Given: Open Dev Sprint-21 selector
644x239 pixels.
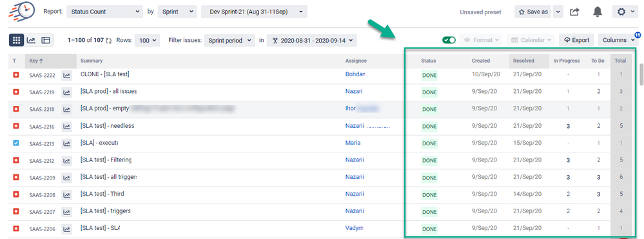Looking at the screenshot, I should (x=254, y=12).
